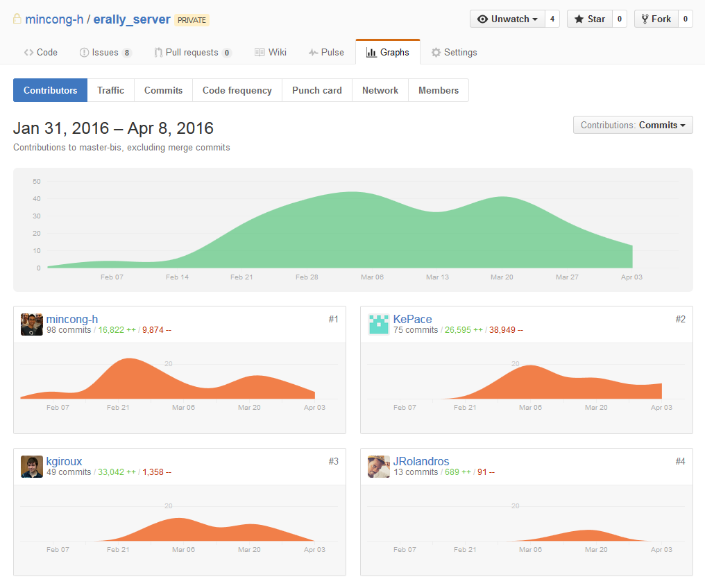This screenshot has width=705, height=588.
Task: View KePace's 75 commits
Action: (416, 330)
